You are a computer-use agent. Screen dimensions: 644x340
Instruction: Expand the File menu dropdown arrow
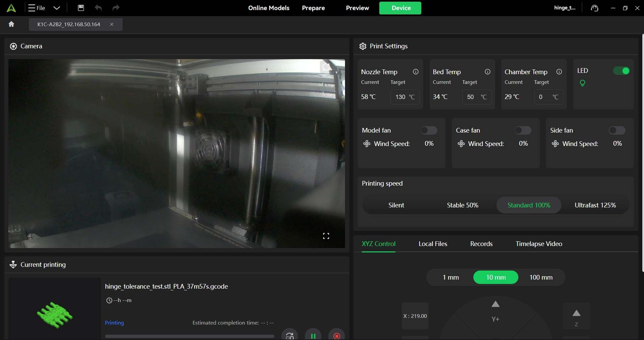[57, 8]
